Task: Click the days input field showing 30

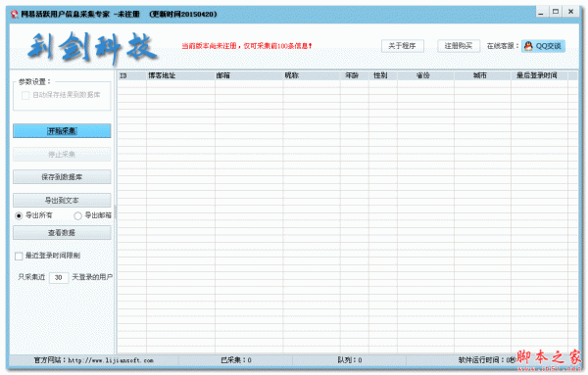Action: click(59, 278)
